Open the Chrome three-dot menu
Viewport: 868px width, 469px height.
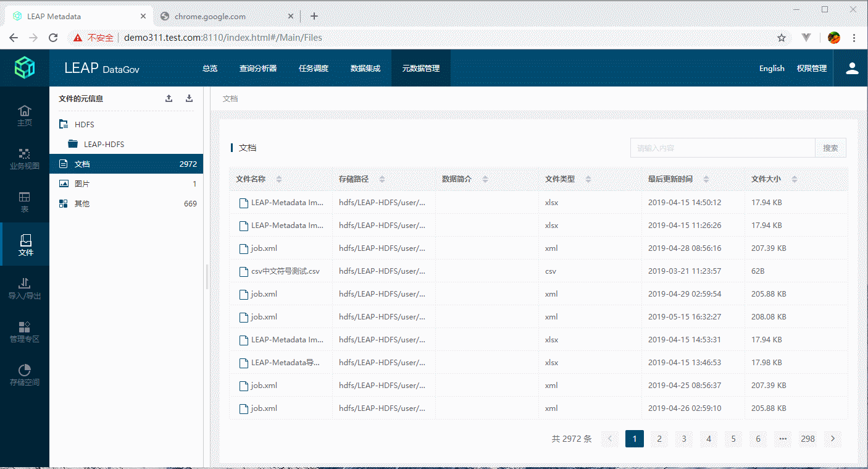854,38
